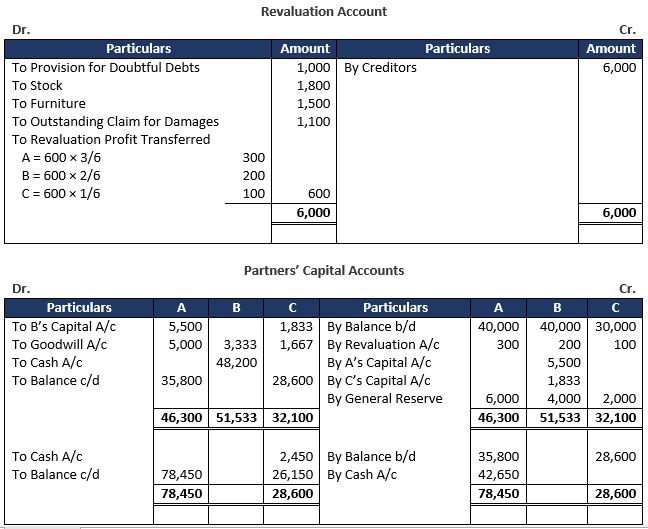The width and height of the screenshot is (648, 529).
Task: Click 'By A's Capital A/c' entry
Action: tap(379, 362)
